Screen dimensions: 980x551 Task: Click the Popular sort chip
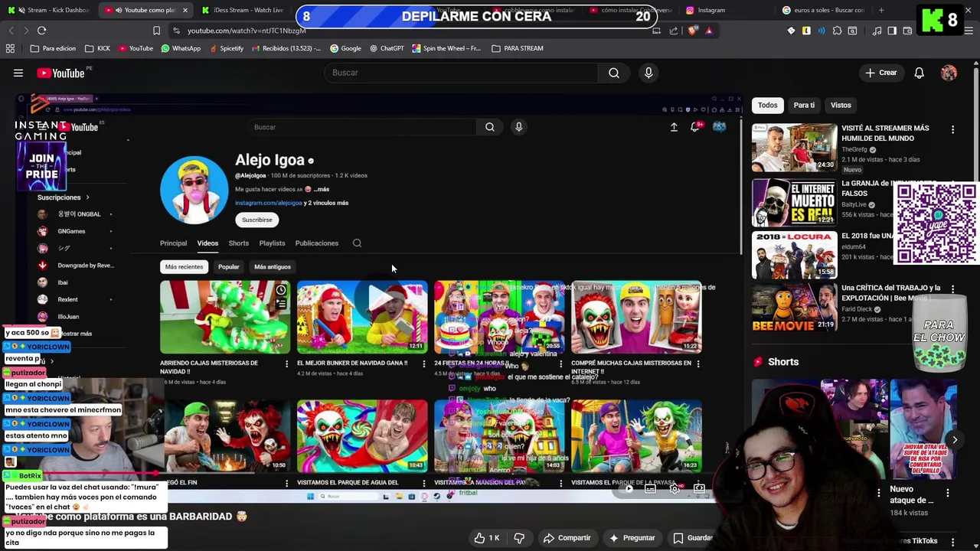229,267
